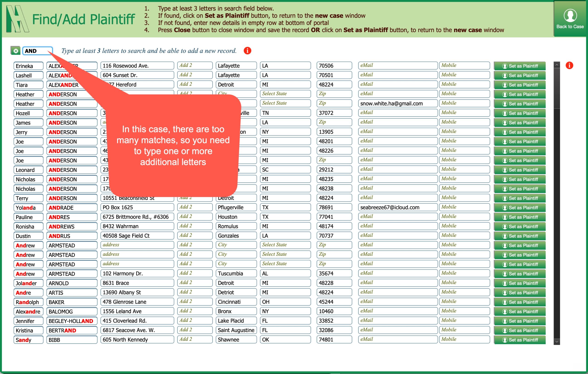Image resolution: width=588 pixels, height=374 pixels.
Task: Set Jolander Arnold as Plaintiff
Action: tap(520, 283)
